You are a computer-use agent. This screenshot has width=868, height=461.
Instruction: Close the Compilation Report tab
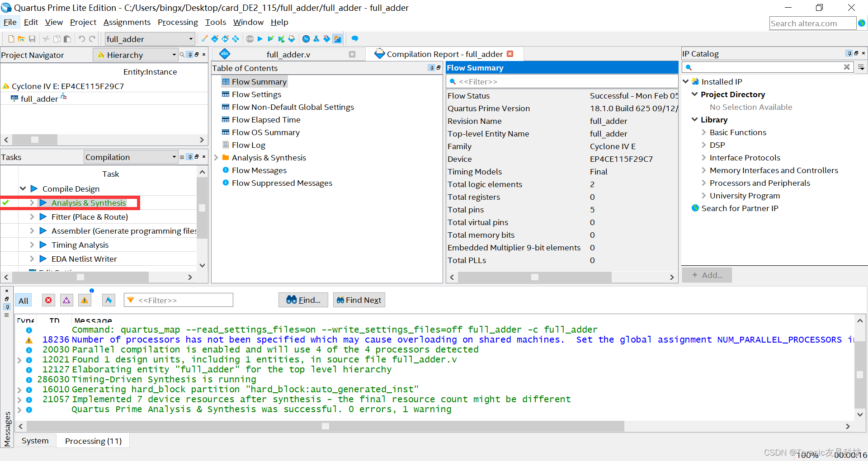click(x=510, y=54)
